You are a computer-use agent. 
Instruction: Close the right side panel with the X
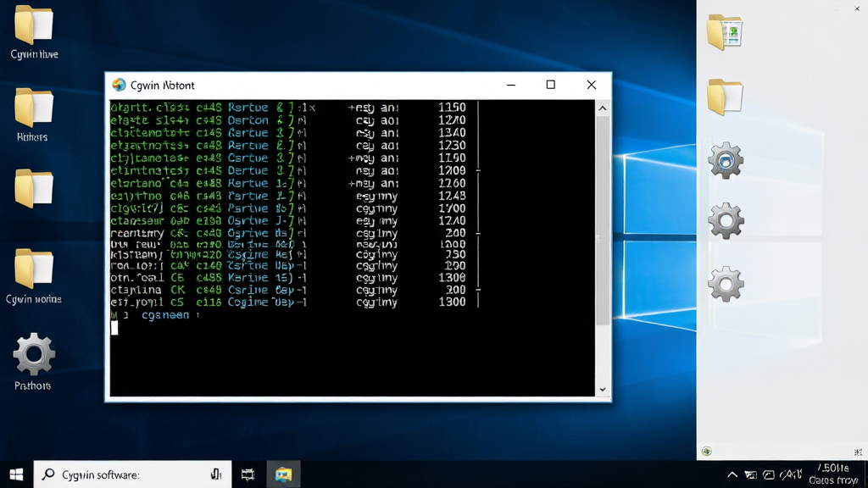click(857, 8)
